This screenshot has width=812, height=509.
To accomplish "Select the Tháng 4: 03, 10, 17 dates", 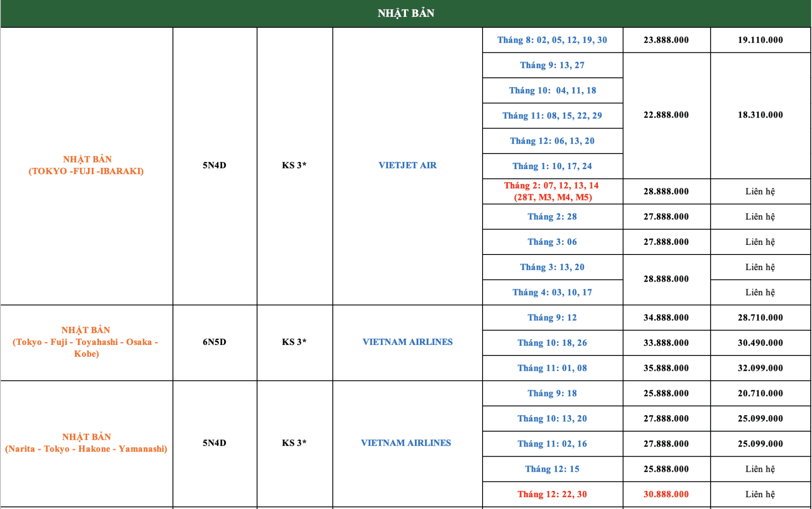I will click(552, 292).
